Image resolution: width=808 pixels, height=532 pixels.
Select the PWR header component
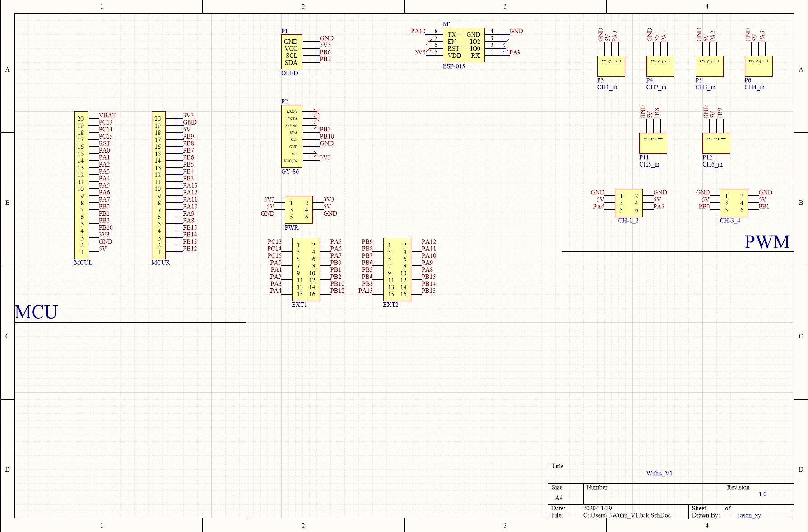click(x=299, y=210)
